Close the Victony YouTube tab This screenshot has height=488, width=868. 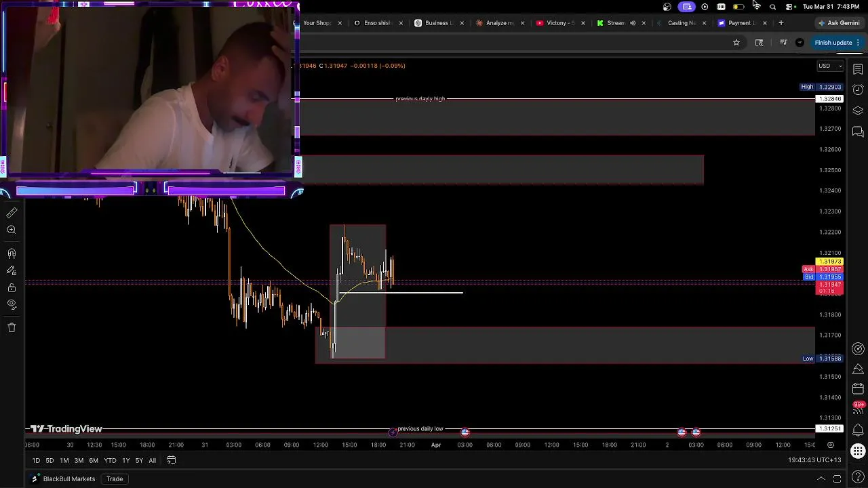point(583,23)
